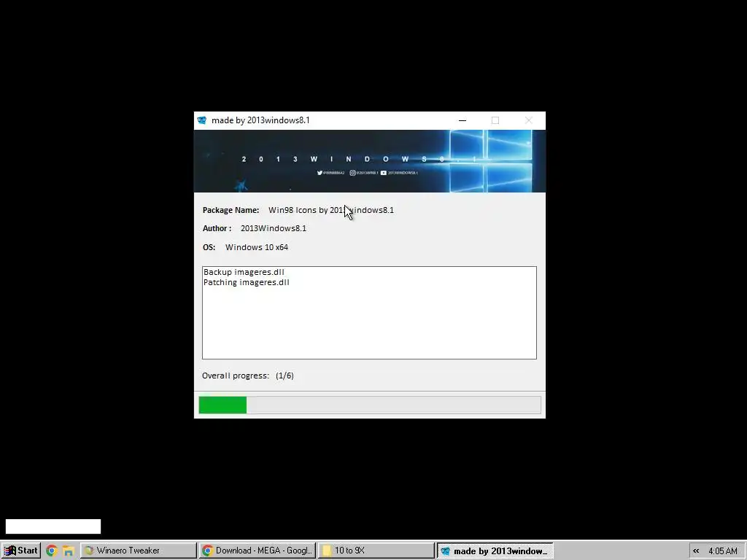
Task: Click the Twitter icon in the banner
Action: (x=320, y=173)
